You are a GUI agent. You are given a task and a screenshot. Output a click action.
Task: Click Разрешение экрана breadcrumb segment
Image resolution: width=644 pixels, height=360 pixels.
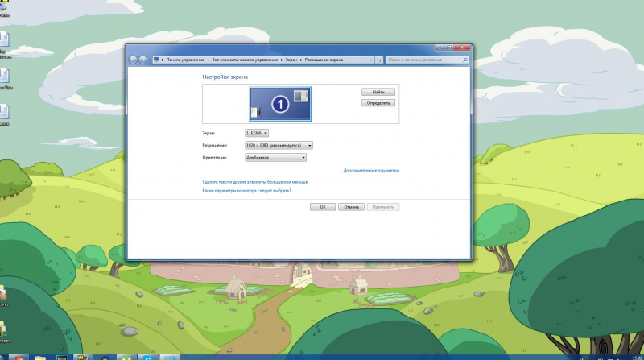(x=324, y=60)
